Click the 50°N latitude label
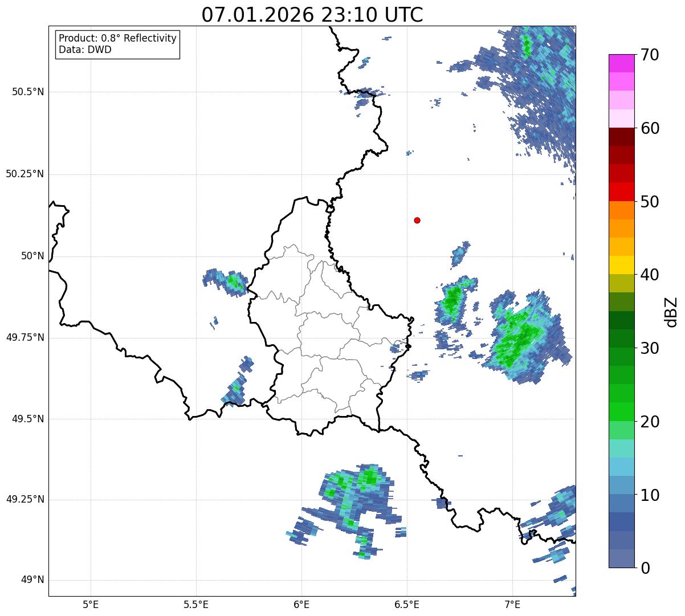The height and width of the screenshot is (616, 685). click(x=32, y=256)
